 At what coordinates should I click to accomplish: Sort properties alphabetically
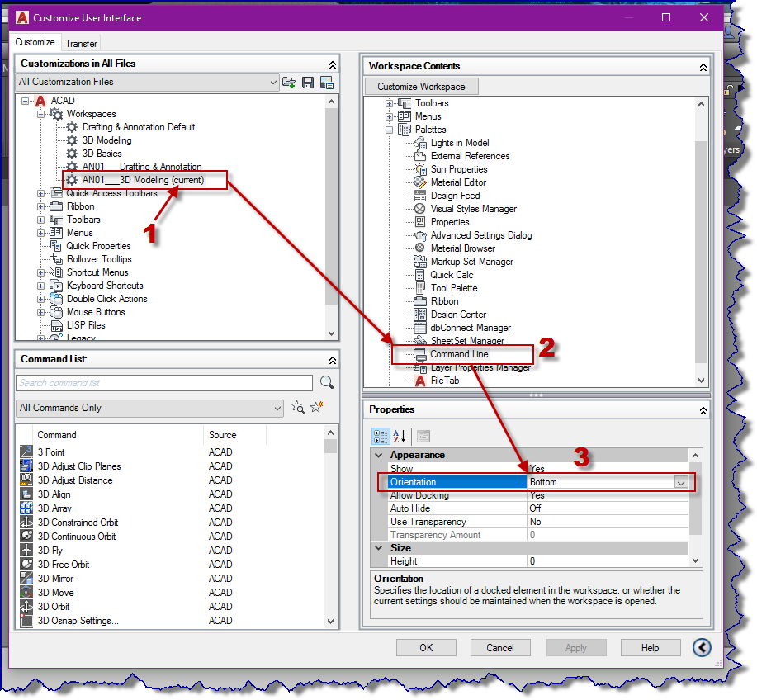point(397,437)
